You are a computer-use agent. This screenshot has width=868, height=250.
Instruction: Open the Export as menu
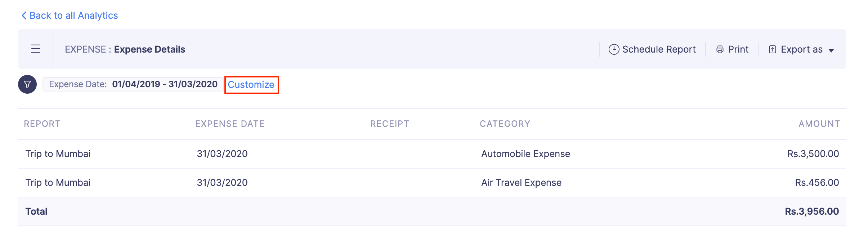tap(801, 49)
